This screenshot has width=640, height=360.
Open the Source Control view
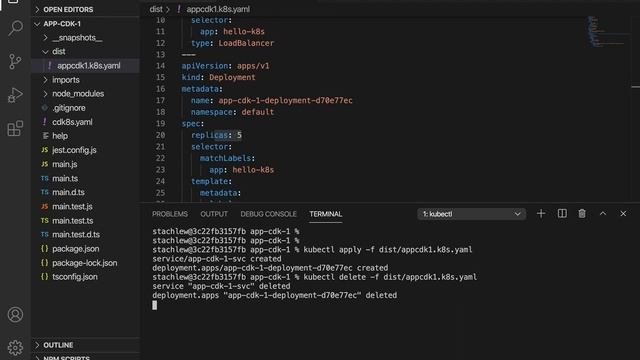(16, 62)
